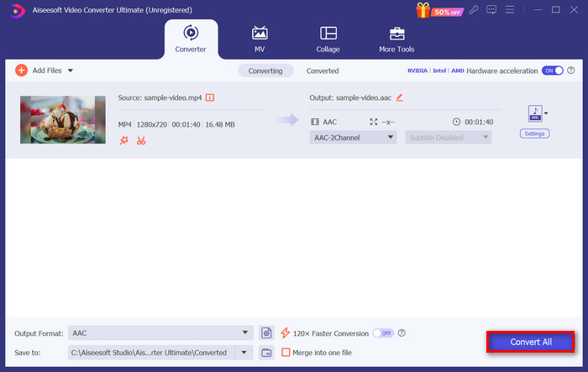
Task: Open Faster Conversion help icon
Action: [x=402, y=333]
